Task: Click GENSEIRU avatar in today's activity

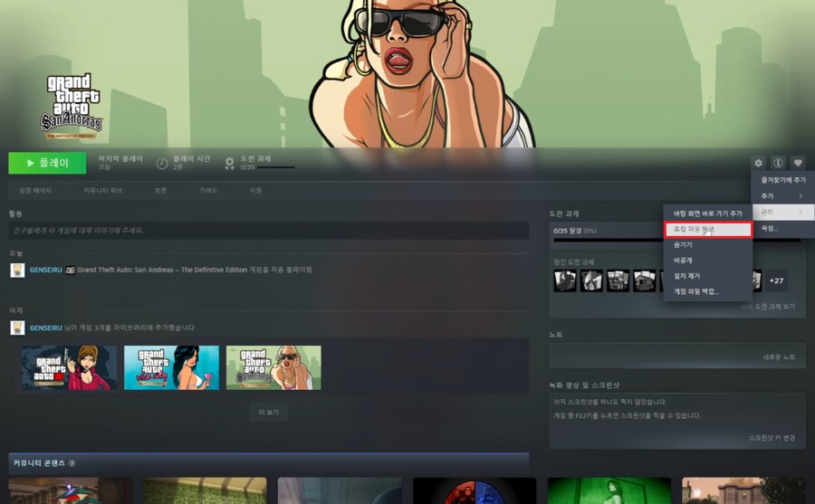Action: click(17, 270)
